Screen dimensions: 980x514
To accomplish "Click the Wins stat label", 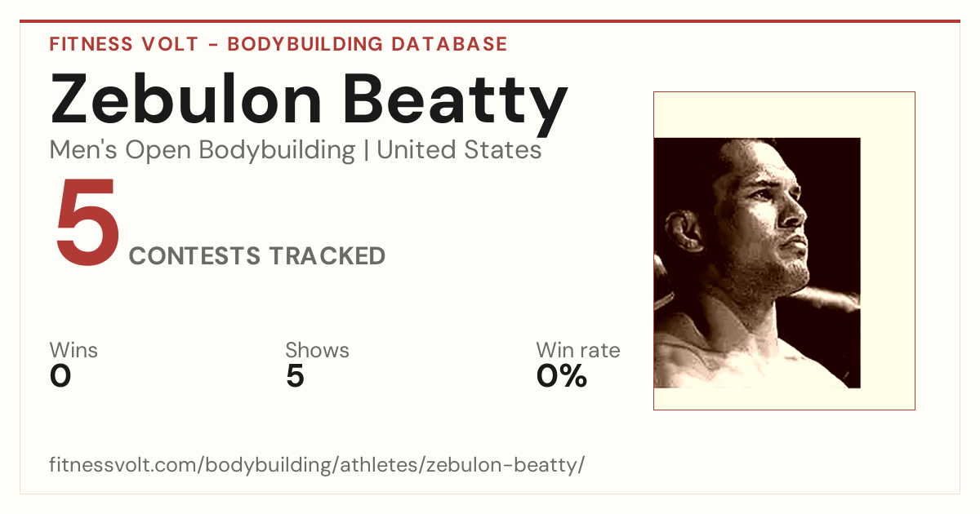I will [x=73, y=351].
